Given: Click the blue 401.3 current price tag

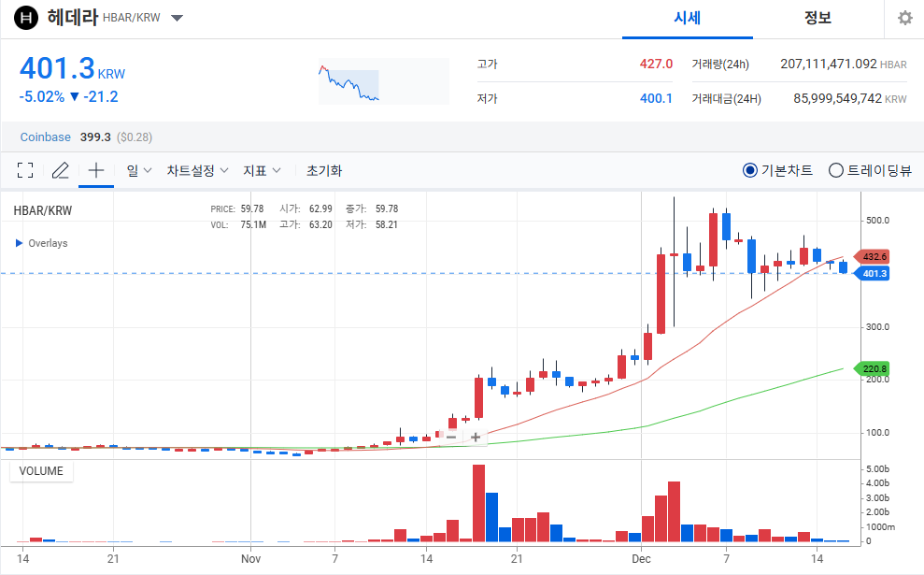Looking at the screenshot, I should coord(872,274).
